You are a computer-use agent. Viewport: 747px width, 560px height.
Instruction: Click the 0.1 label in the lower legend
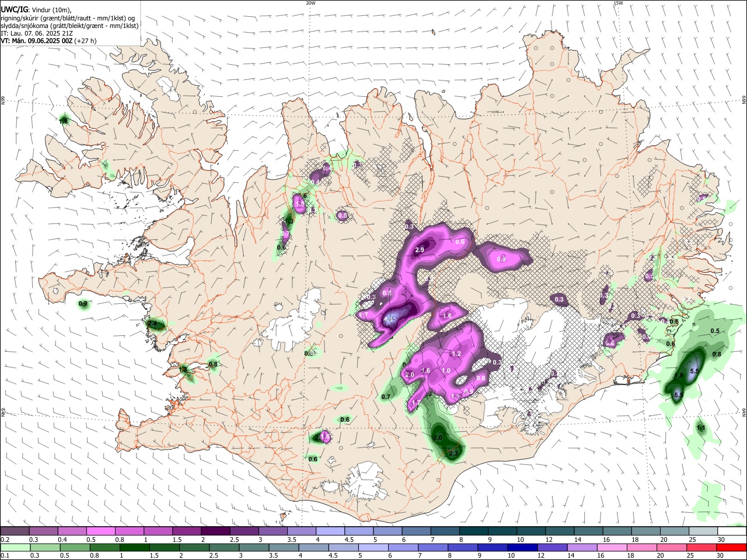[x=4, y=556]
